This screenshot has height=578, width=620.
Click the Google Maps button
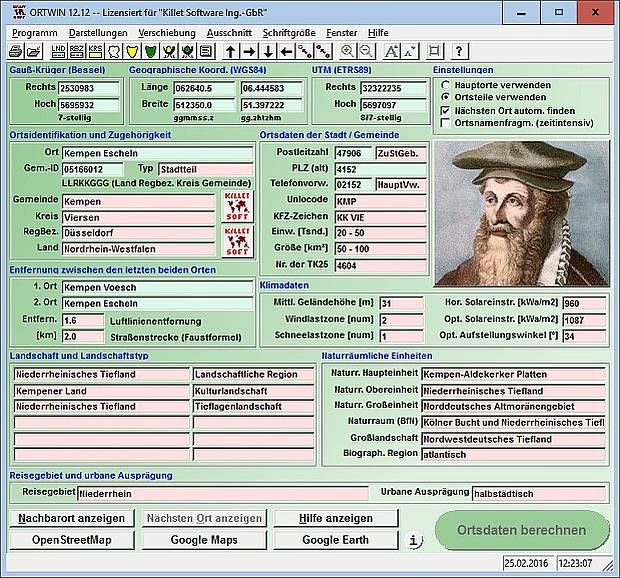pos(204,540)
